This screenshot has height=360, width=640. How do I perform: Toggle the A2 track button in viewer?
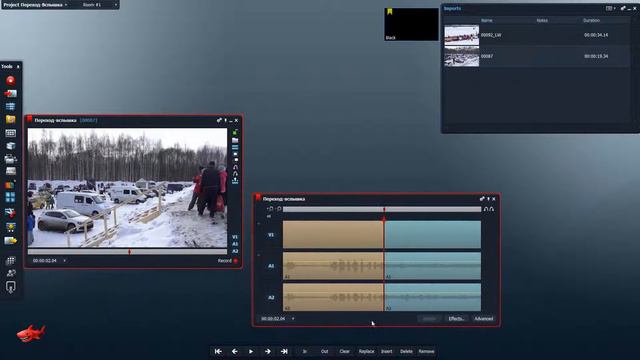(235, 251)
